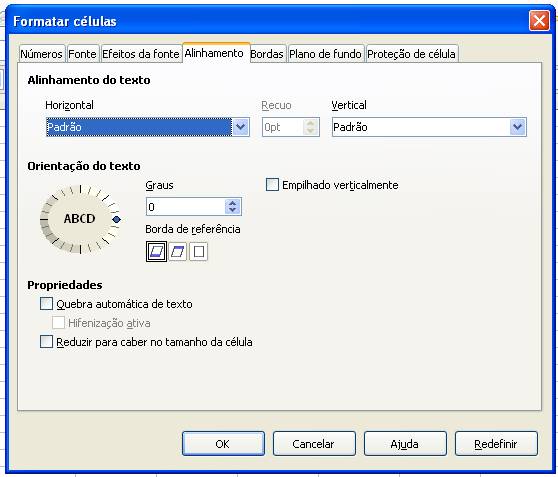The image size is (558, 477).
Task: Switch to the Bordas tab
Action: click(x=267, y=54)
